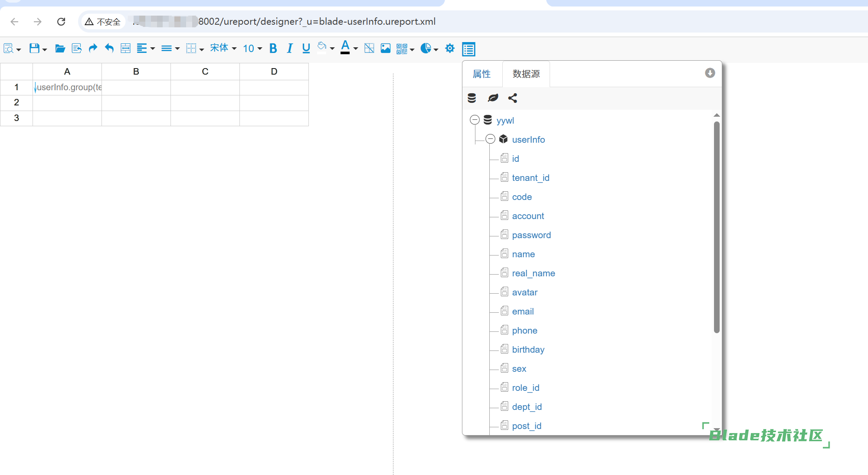Switch to the 数据源 tab
Viewport: 868px width, 475px height.
526,74
